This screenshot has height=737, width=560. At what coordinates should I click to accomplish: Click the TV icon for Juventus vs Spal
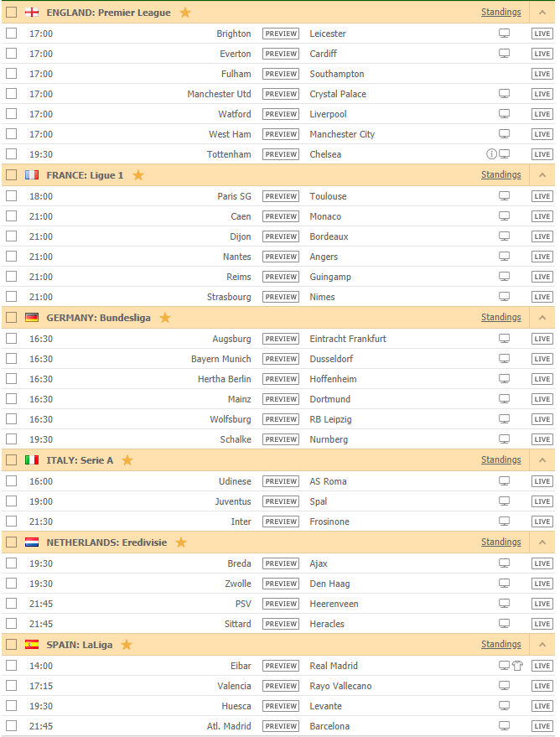[505, 501]
